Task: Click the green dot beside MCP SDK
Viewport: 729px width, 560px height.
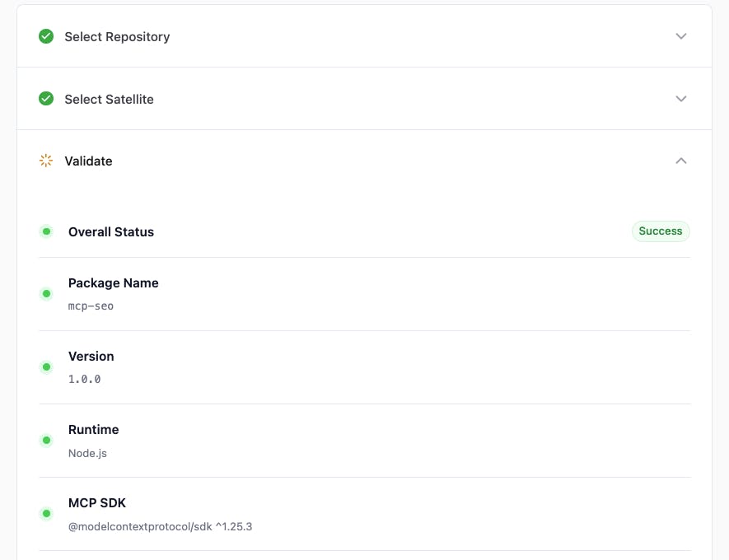Action: pyautogui.click(x=46, y=513)
